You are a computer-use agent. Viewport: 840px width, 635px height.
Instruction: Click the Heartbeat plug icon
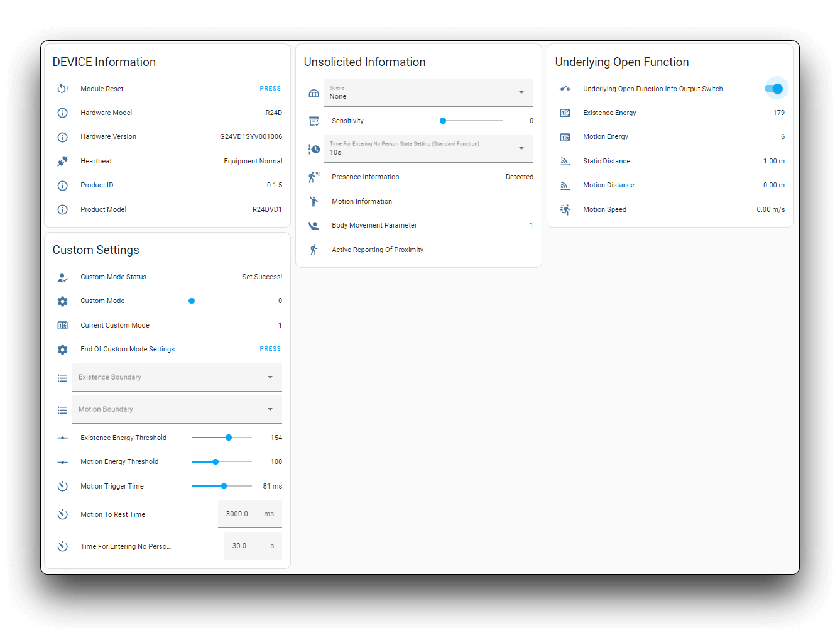[x=63, y=161]
